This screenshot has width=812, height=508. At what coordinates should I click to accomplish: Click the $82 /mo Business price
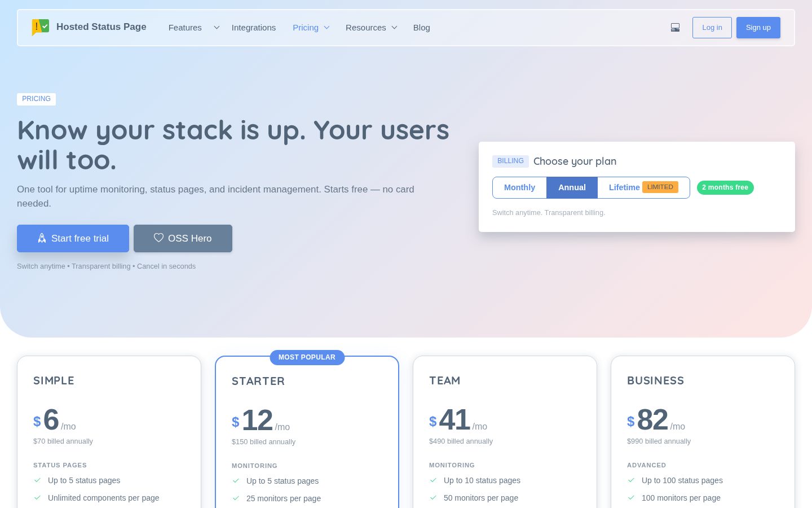click(x=656, y=420)
